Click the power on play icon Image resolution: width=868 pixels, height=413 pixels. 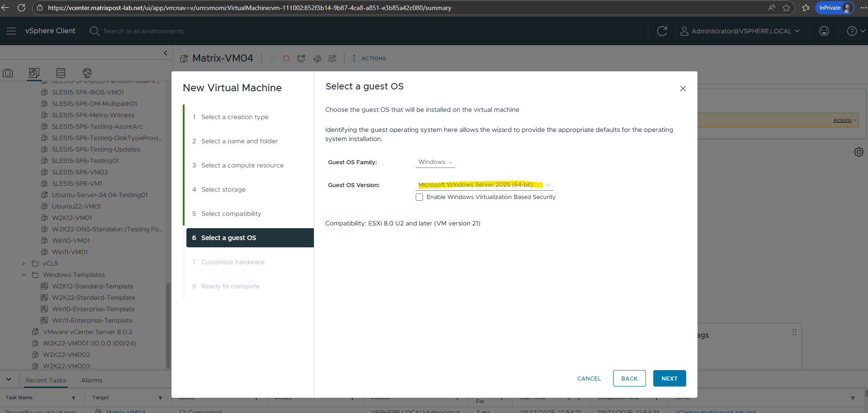click(273, 58)
